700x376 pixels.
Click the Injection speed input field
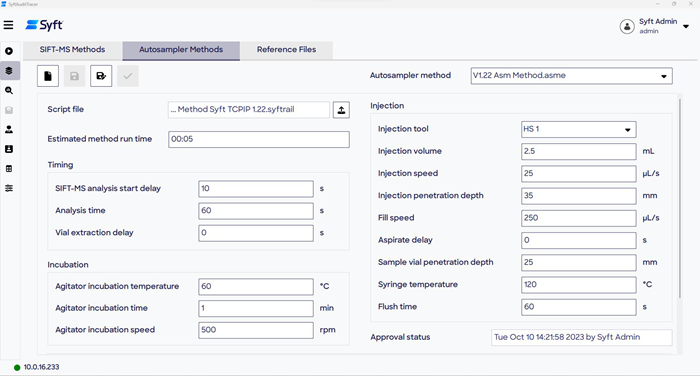(579, 174)
